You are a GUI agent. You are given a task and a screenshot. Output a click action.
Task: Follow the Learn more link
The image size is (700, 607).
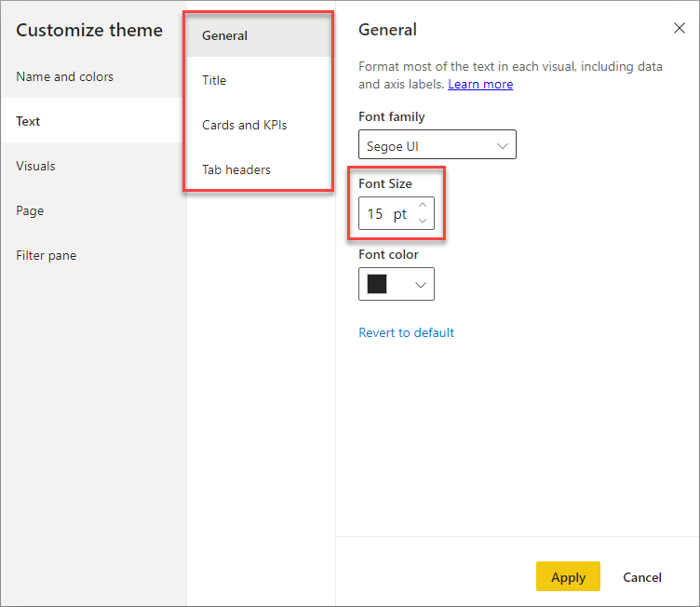(480, 84)
